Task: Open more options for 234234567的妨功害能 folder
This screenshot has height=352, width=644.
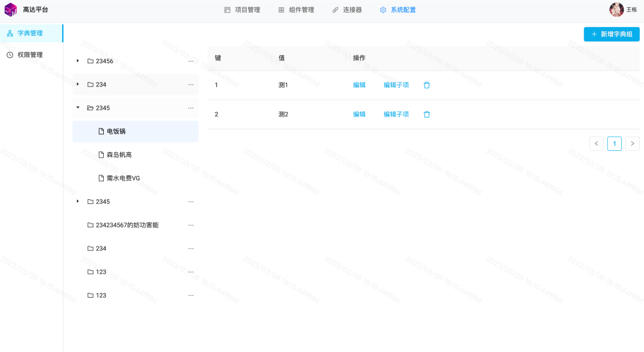Action: (x=191, y=225)
